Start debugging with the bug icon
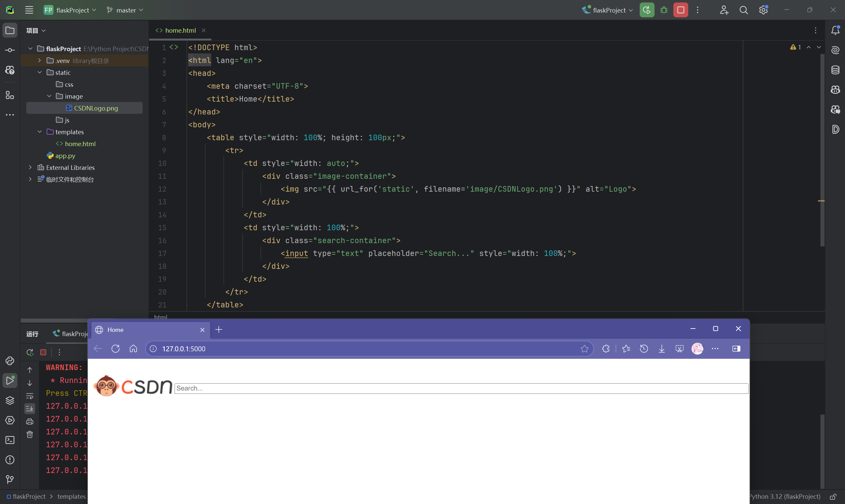Viewport: 845px width, 504px height. click(x=663, y=10)
